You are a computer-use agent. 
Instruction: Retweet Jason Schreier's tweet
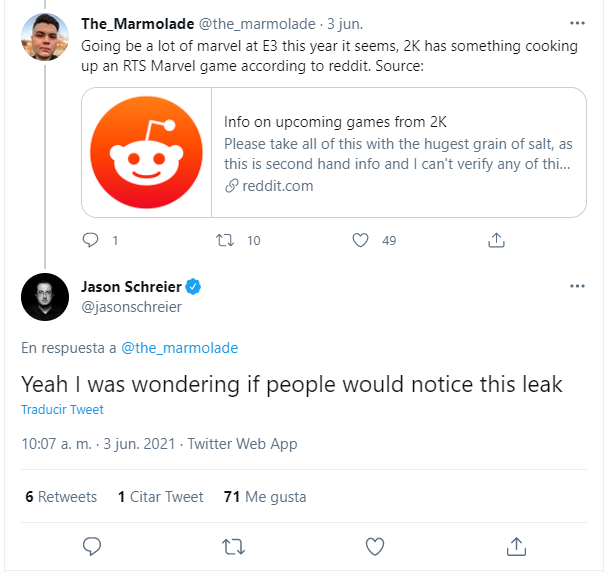point(232,546)
